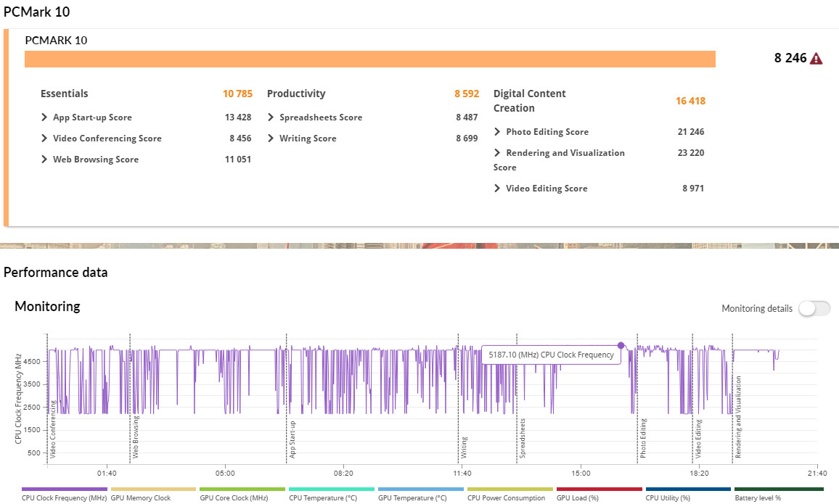Expand Rendering and Visualization Score row
839x504 pixels.
pyautogui.click(x=497, y=153)
